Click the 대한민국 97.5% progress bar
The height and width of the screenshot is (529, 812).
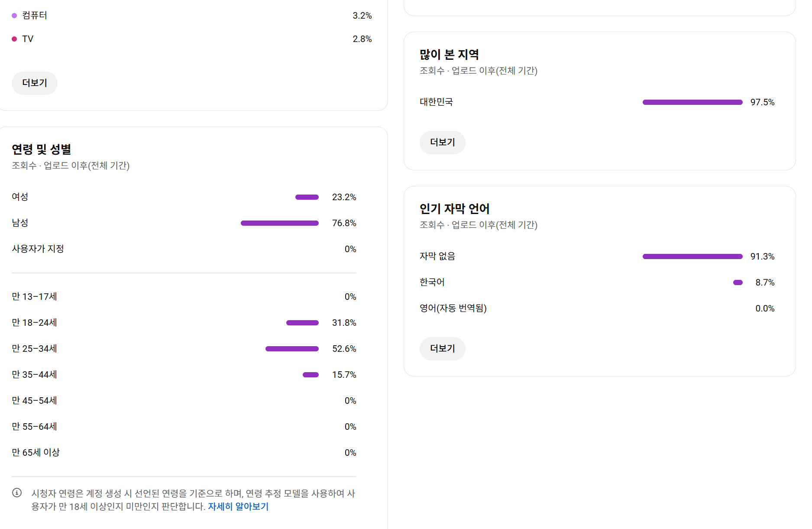coord(692,102)
